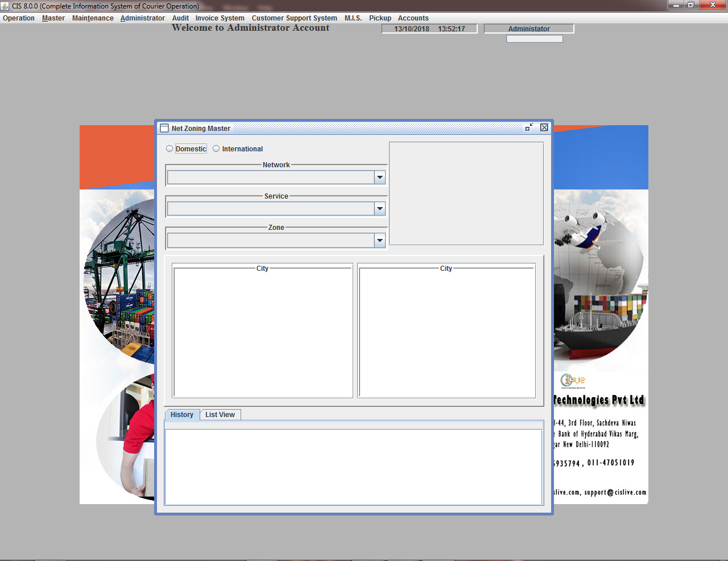Open the Service dropdown list

(x=379, y=209)
